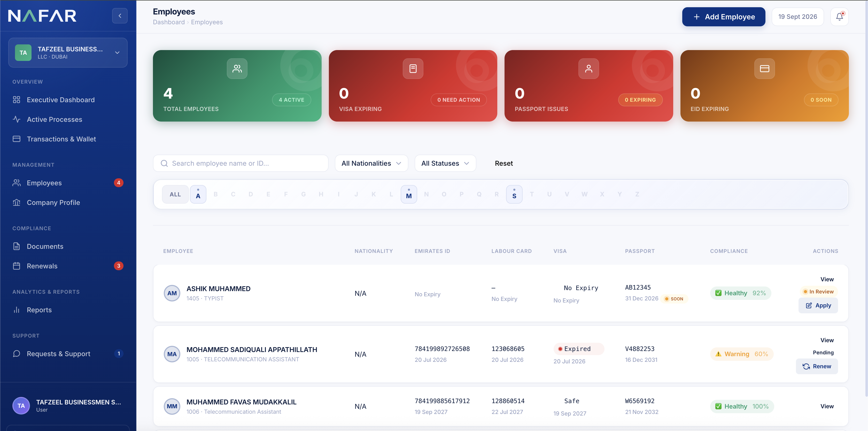Click the Healthy 92% compliance badge

tap(741, 293)
